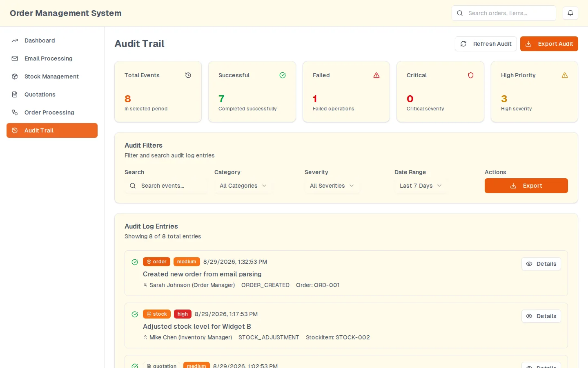This screenshot has height=368, width=588.
Task: Select Audit Trail in the sidebar
Action: (x=52, y=130)
